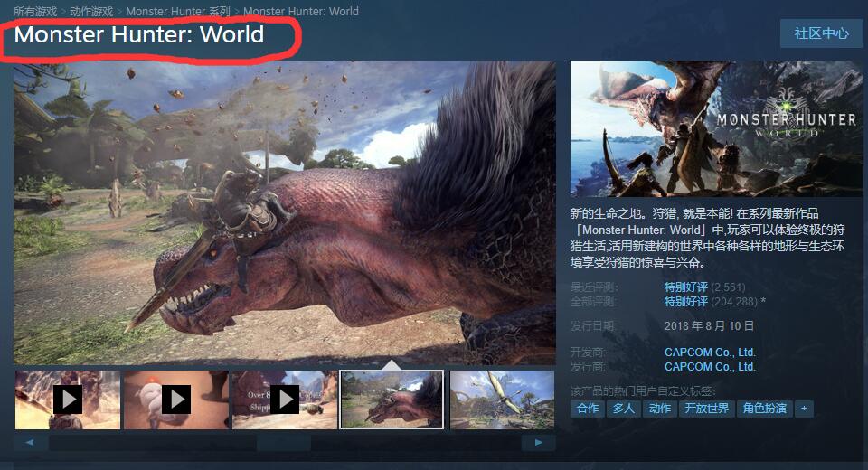Click the game description paragraph text
Viewport: 868px width, 470px height.
click(708, 238)
